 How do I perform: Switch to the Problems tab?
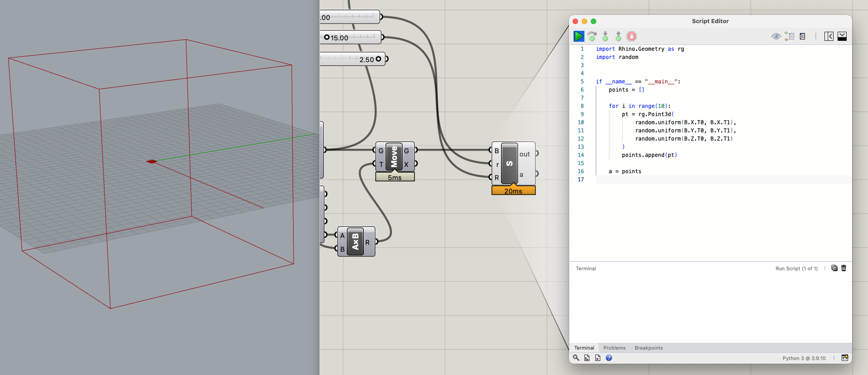[x=614, y=348]
